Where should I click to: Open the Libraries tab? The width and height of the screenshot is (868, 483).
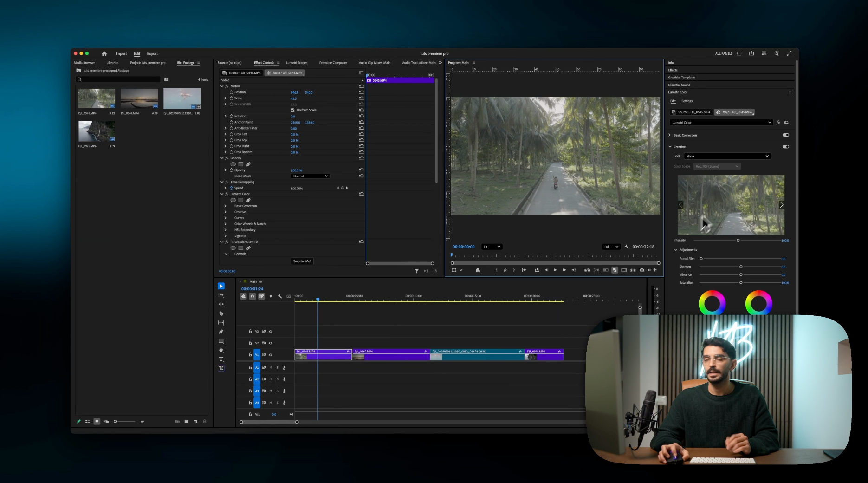pos(112,63)
